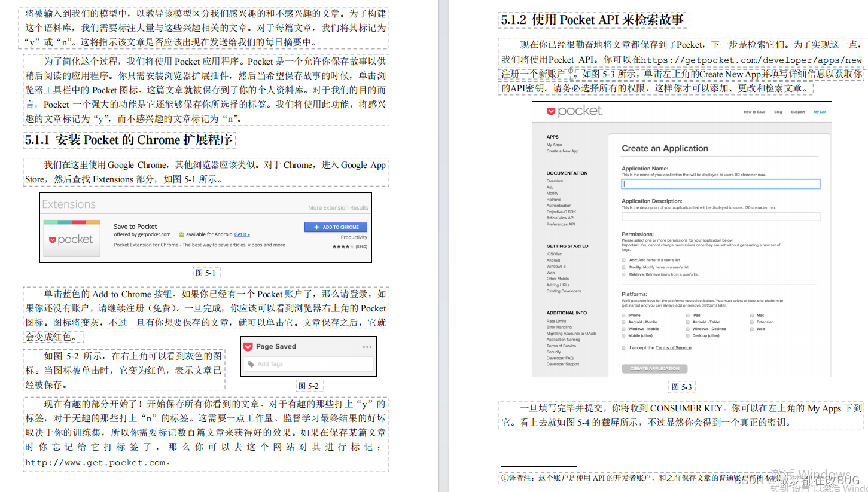Click the heading 5.1.1 安装 Pocket 的 Chrome 扩展程序
Screen dimensions: 868x492
[x=129, y=140]
